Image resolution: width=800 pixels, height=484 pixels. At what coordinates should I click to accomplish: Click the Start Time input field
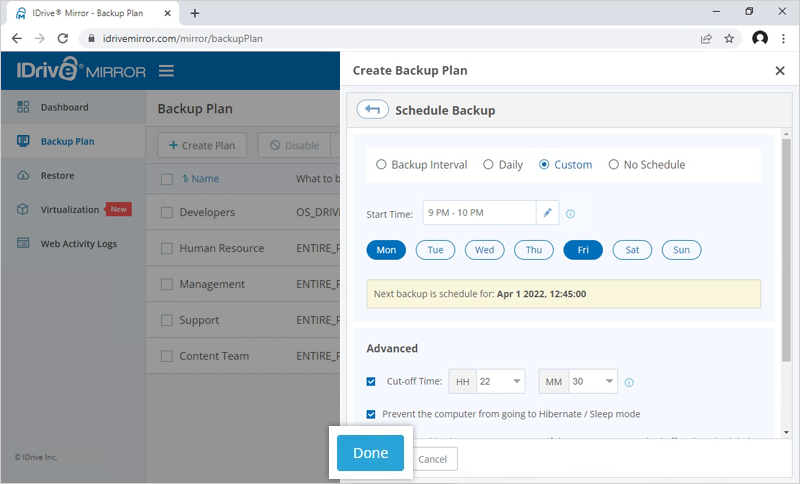[x=479, y=213]
